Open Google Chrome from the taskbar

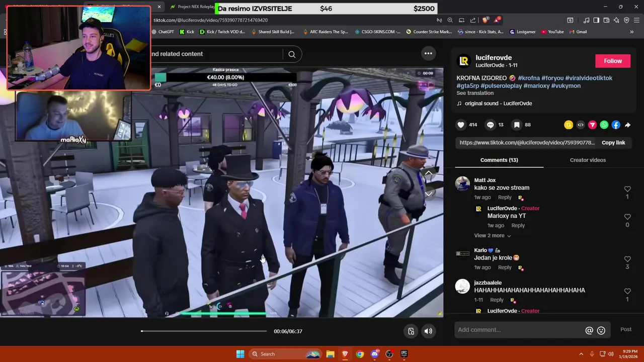360,354
